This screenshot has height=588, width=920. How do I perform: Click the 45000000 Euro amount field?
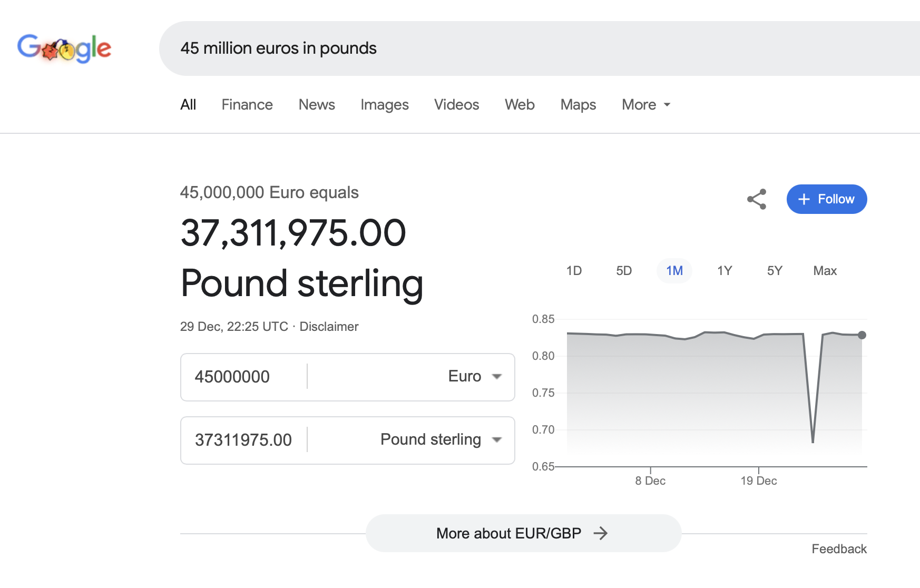(242, 377)
